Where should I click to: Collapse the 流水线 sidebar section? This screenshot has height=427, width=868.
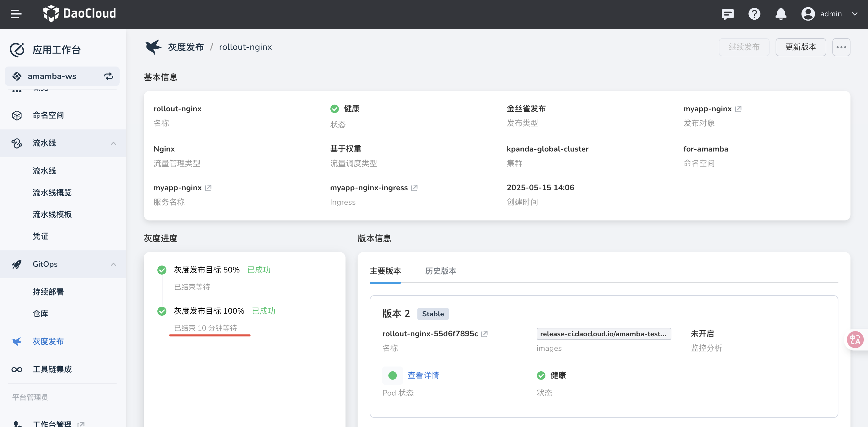[x=113, y=143]
